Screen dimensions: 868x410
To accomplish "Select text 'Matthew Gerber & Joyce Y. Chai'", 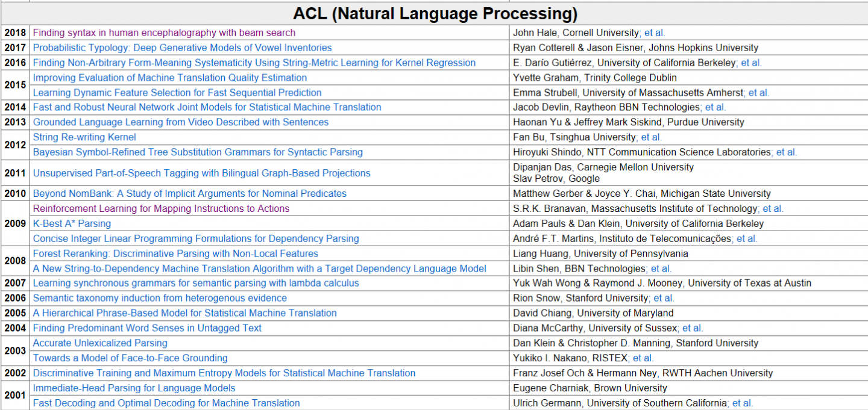I will (584, 194).
